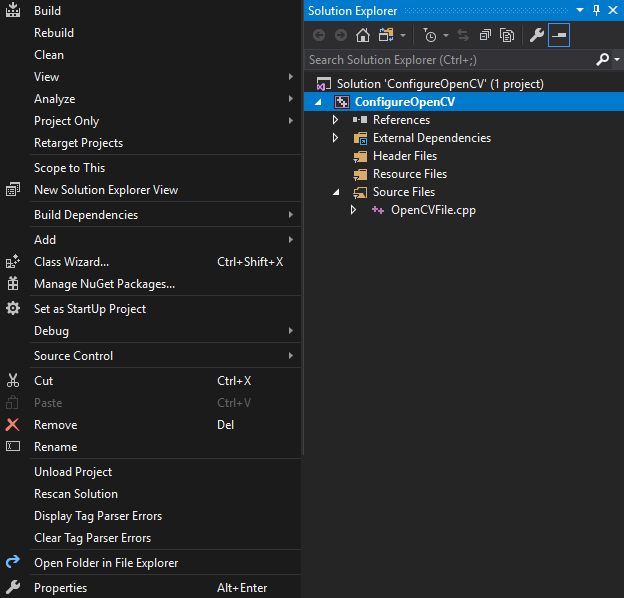This screenshot has width=624, height=598.
Task: Select the Header Files folder
Action: 404,156
